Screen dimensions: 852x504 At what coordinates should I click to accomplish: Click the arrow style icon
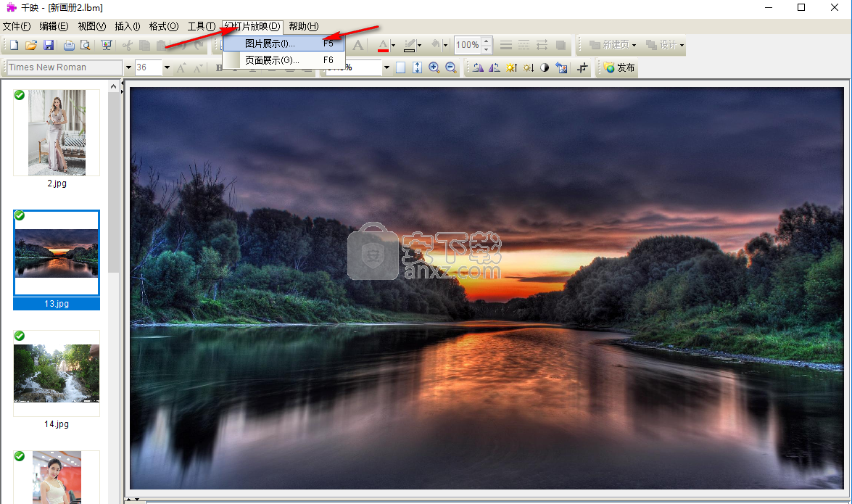coord(542,45)
